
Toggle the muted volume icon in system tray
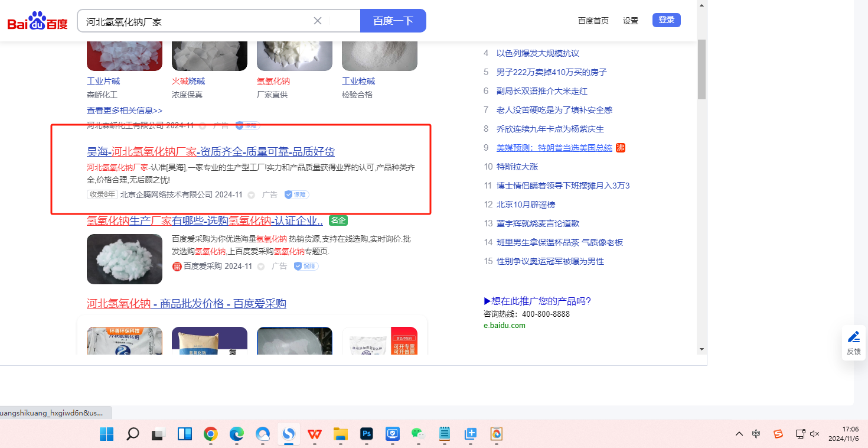coord(815,434)
